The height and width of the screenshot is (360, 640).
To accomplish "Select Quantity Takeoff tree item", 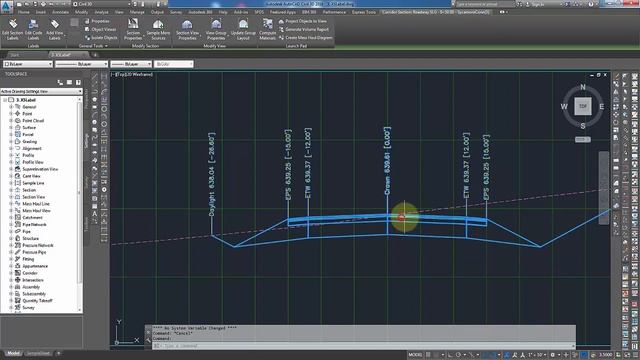I will (37, 300).
